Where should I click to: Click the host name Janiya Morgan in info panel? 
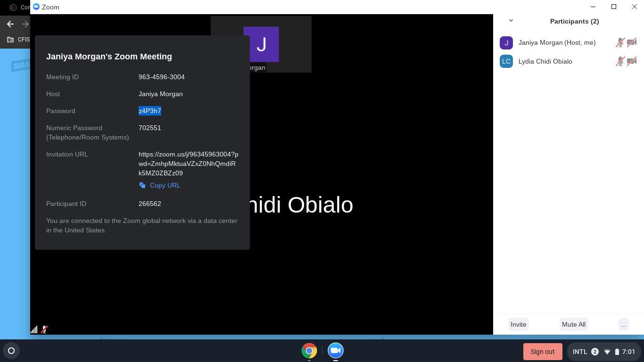[x=161, y=94]
